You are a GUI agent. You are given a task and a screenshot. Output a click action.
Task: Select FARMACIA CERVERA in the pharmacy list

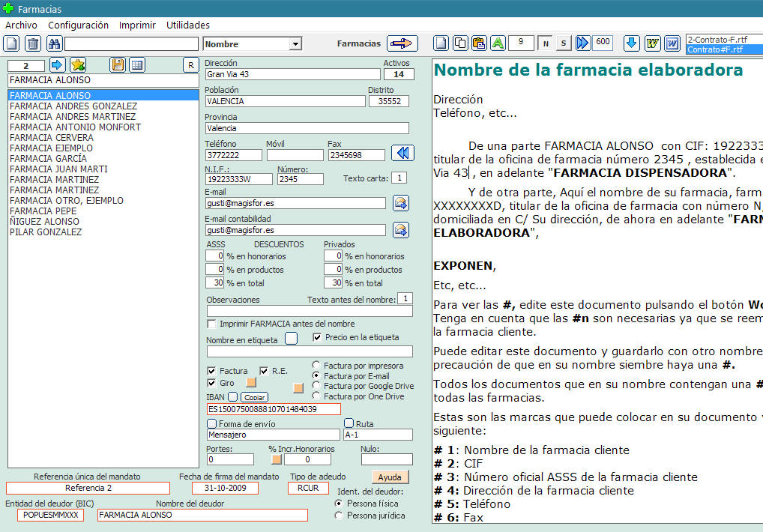coord(52,138)
